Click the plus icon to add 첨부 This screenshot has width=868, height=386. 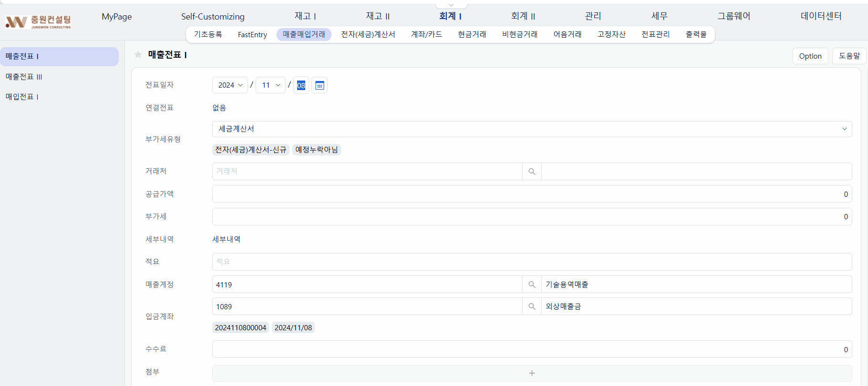point(532,373)
